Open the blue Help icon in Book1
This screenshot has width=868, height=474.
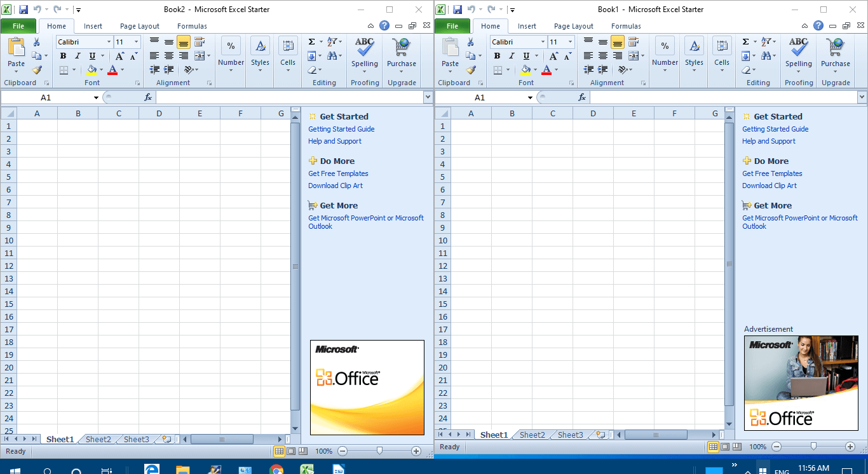pos(818,26)
